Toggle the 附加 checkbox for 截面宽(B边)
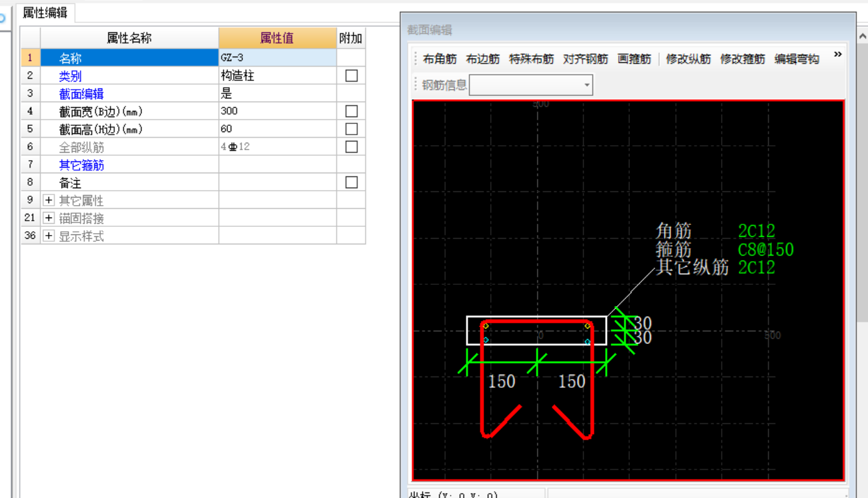The height and width of the screenshot is (498, 868). [351, 111]
